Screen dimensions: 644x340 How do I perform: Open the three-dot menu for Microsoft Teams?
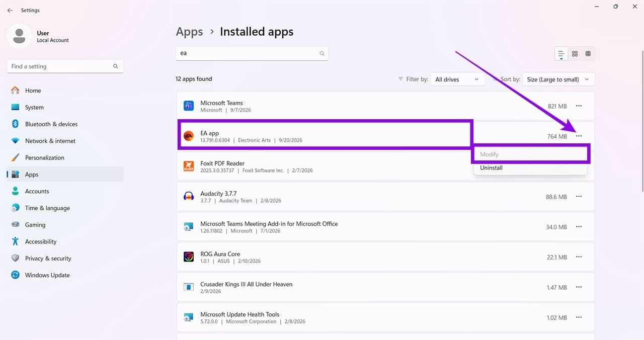point(579,106)
